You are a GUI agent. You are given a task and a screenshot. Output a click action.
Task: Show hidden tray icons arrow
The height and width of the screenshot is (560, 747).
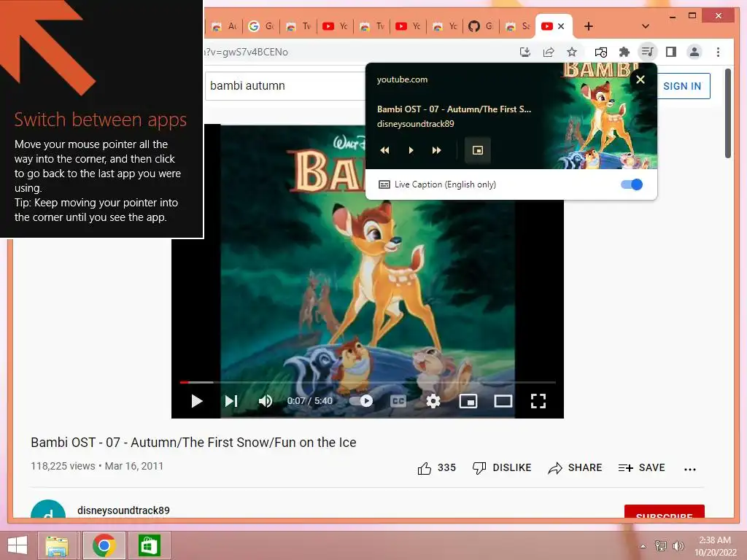(643, 546)
